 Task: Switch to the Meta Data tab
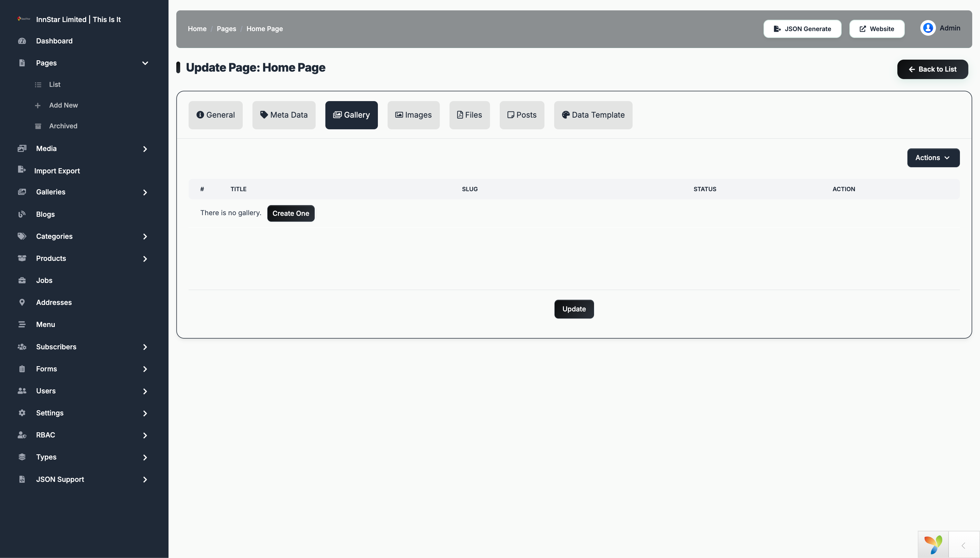[x=284, y=115]
